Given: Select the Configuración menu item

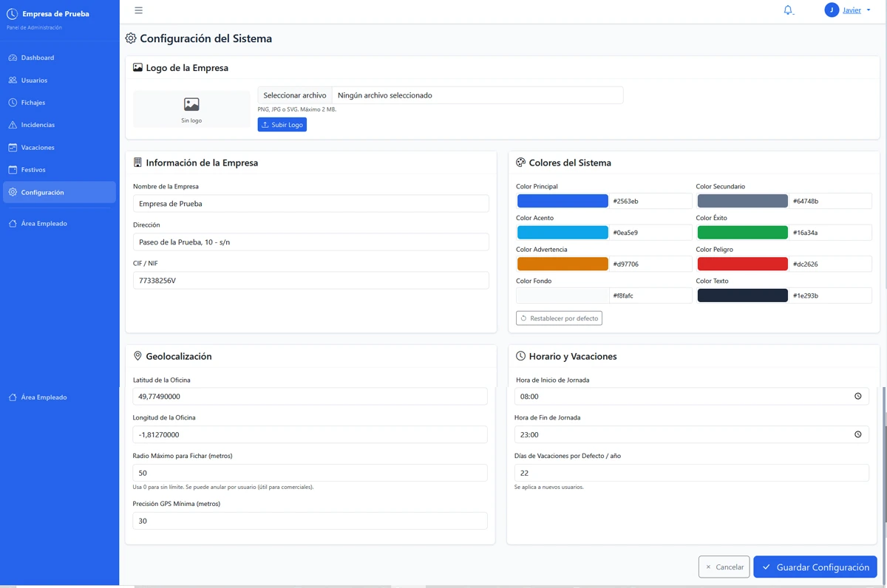Looking at the screenshot, I should pyautogui.click(x=59, y=192).
